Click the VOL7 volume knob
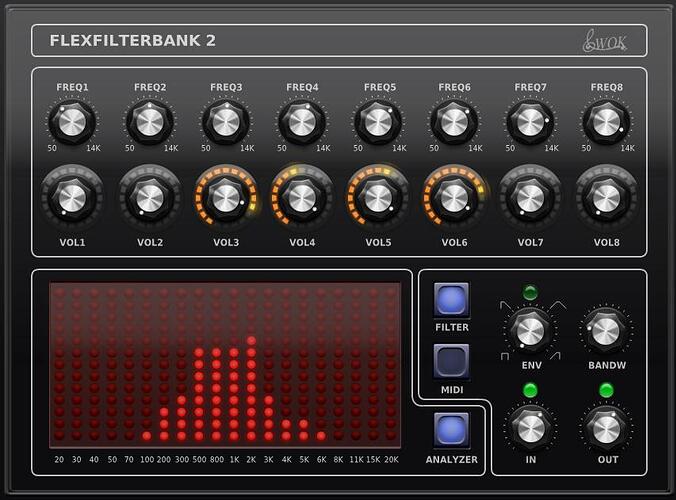 (x=530, y=198)
